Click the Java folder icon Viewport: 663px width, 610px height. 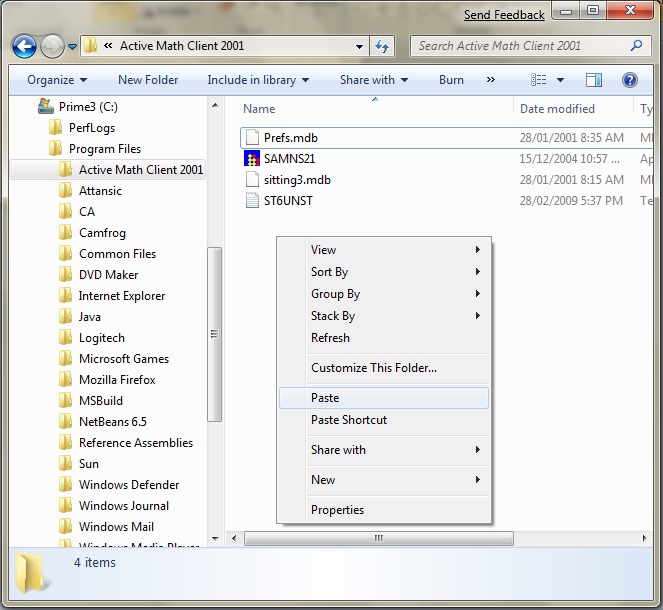coord(65,317)
